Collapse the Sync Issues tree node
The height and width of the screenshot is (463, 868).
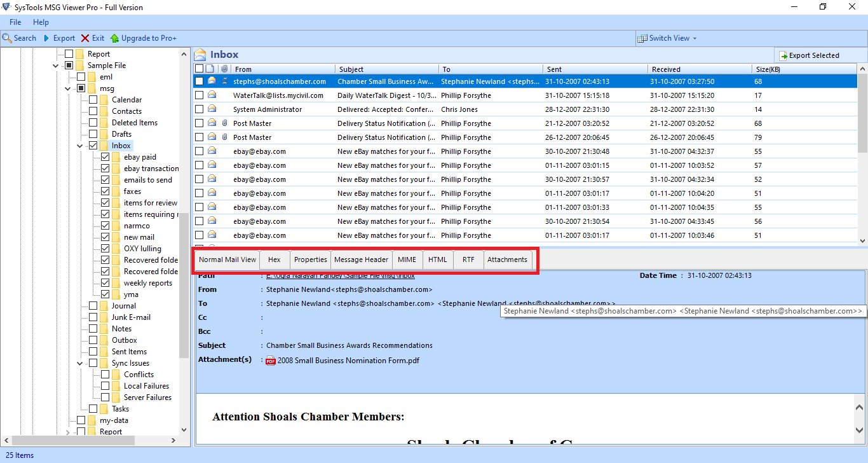click(80, 363)
